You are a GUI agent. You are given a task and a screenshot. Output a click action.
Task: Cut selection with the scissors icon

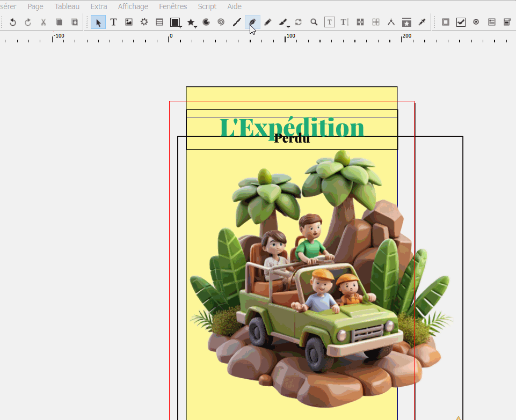point(43,22)
